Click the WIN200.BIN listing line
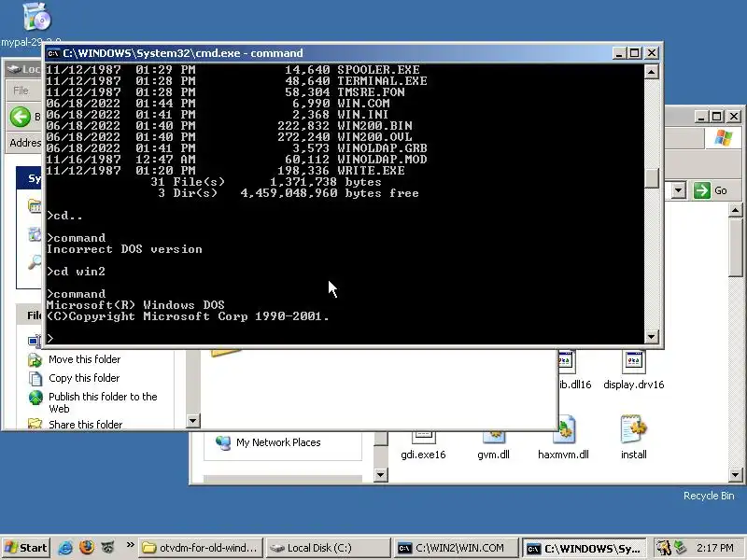 click(229, 126)
